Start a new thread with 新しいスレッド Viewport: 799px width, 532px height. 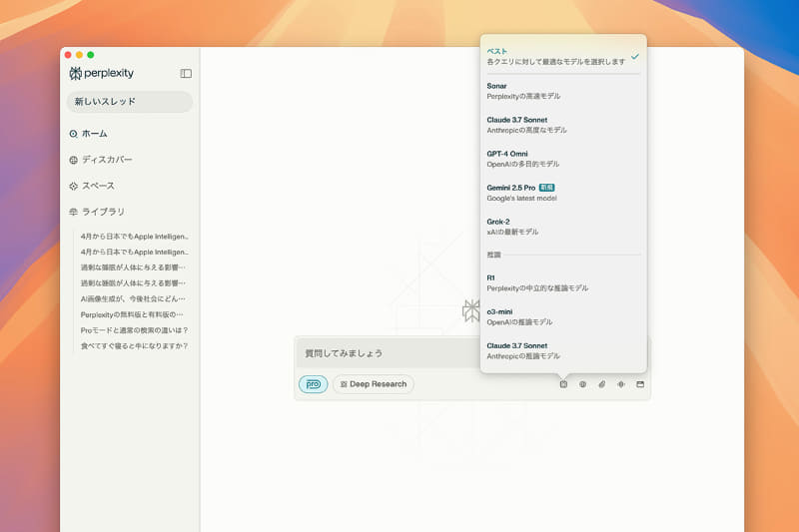130,102
